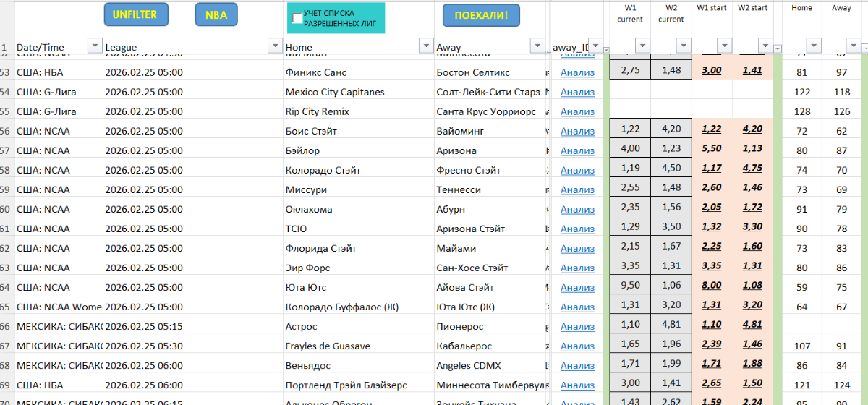Open Анализ link for Финикс Санс row
The image size is (868, 405).
point(577,72)
